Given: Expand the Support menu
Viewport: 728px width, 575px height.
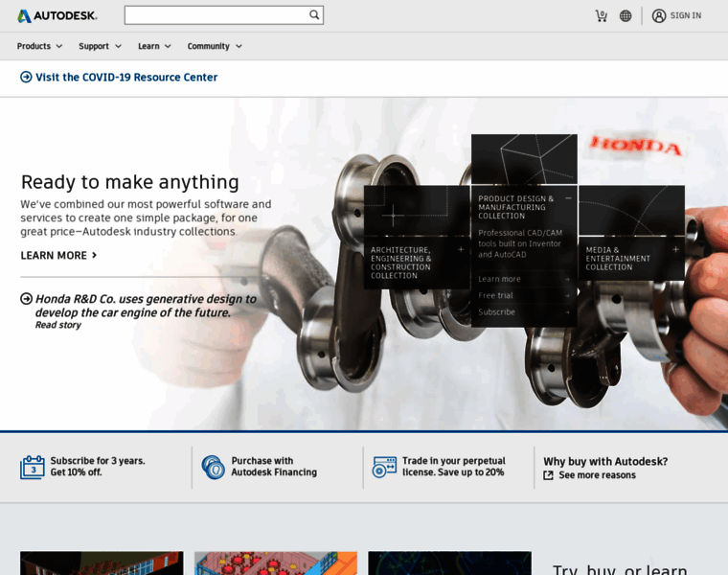Looking at the screenshot, I should click(x=100, y=46).
